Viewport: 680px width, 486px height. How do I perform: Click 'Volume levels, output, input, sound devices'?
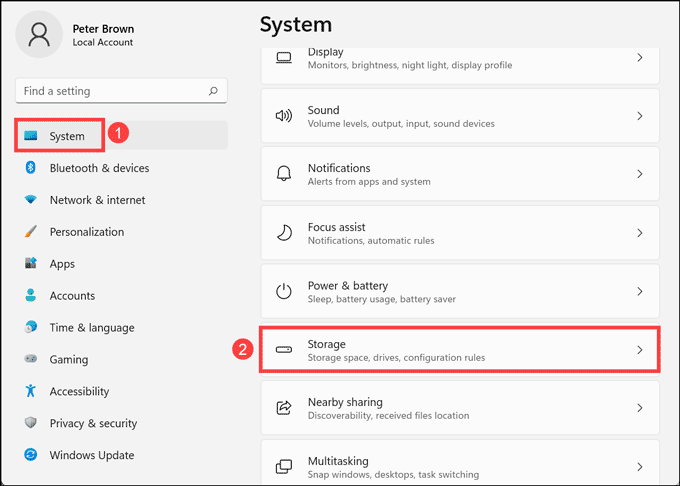(401, 124)
